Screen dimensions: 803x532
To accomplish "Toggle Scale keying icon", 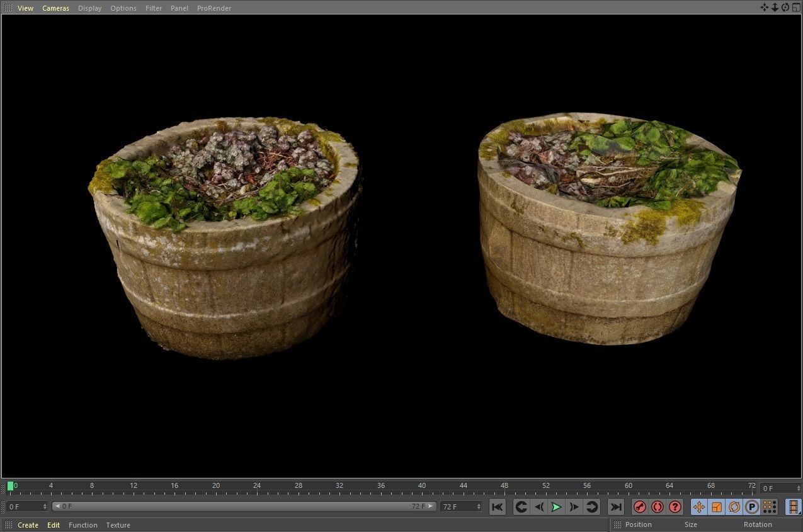I will point(717,507).
